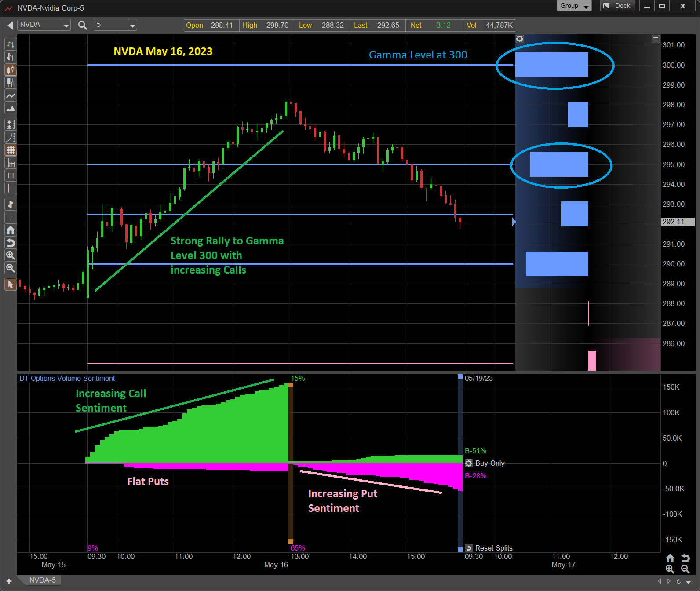Viewport: 700px width, 591px height.
Task: Click the interval field showing 5
Action: (111, 25)
